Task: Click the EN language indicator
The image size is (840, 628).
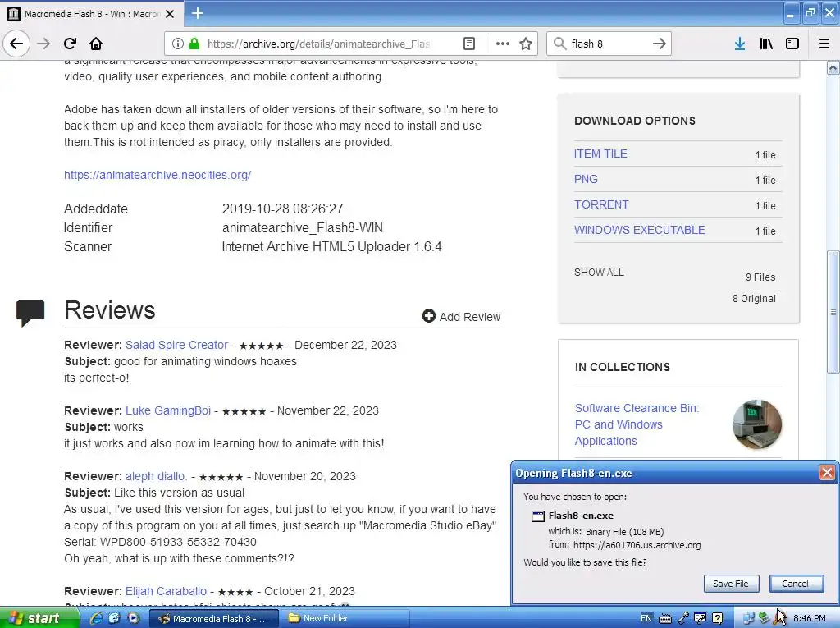Action: pyautogui.click(x=646, y=618)
